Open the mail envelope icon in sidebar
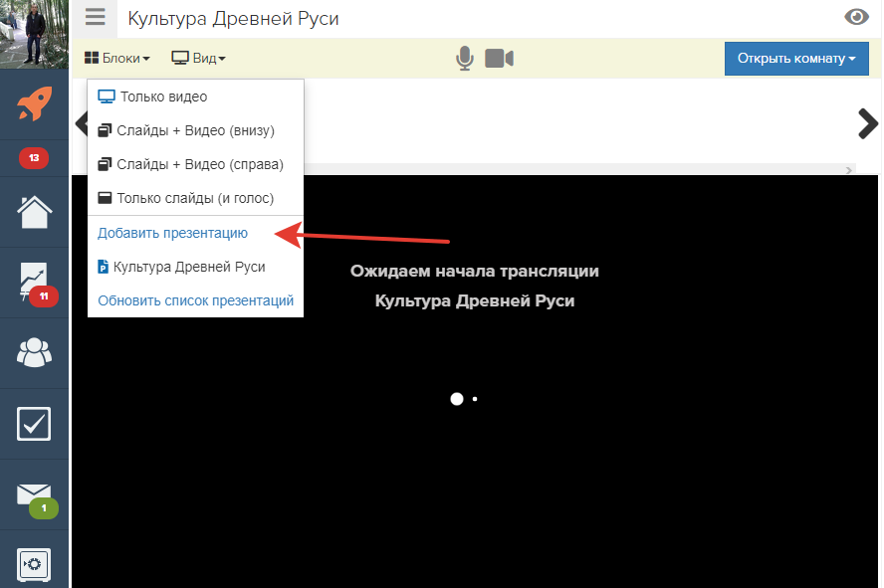Viewport: 884px width, 588px height. 35,493
